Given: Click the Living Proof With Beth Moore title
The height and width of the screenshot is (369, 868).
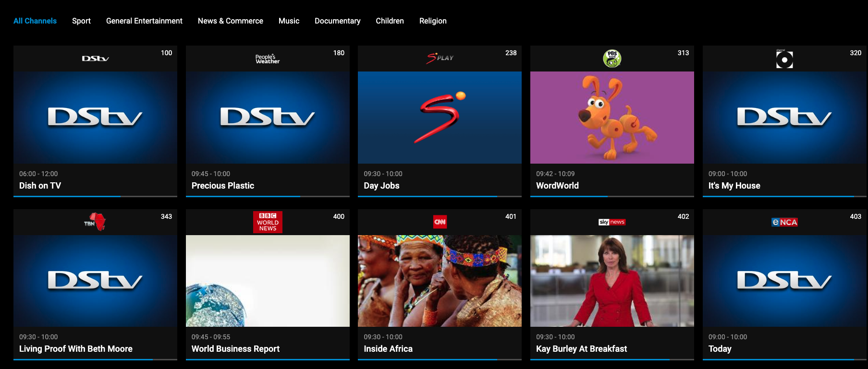Looking at the screenshot, I should tap(76, 349).
